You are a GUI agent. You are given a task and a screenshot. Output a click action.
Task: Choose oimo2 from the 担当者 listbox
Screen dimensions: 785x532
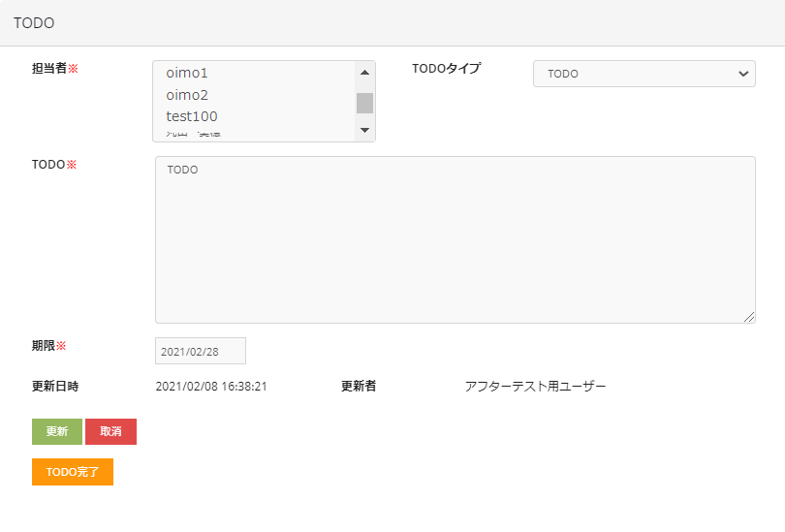(x=187, y=95)
